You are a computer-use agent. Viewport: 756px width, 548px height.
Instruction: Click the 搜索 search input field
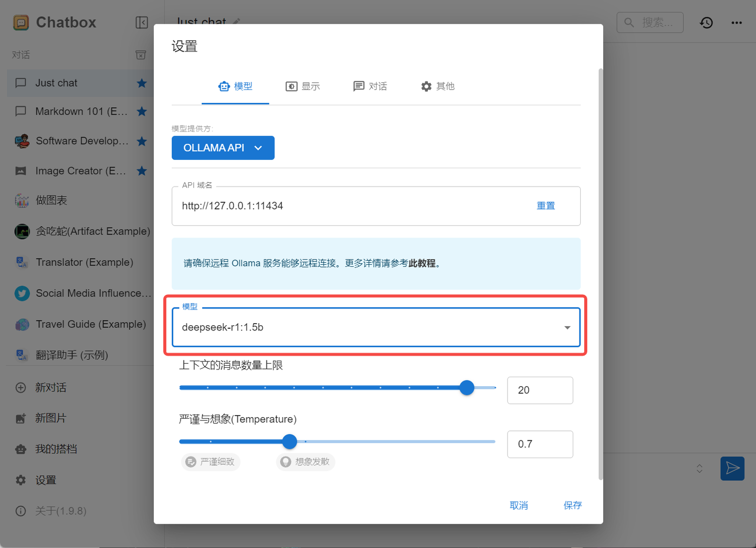click(x=650, y=22)
